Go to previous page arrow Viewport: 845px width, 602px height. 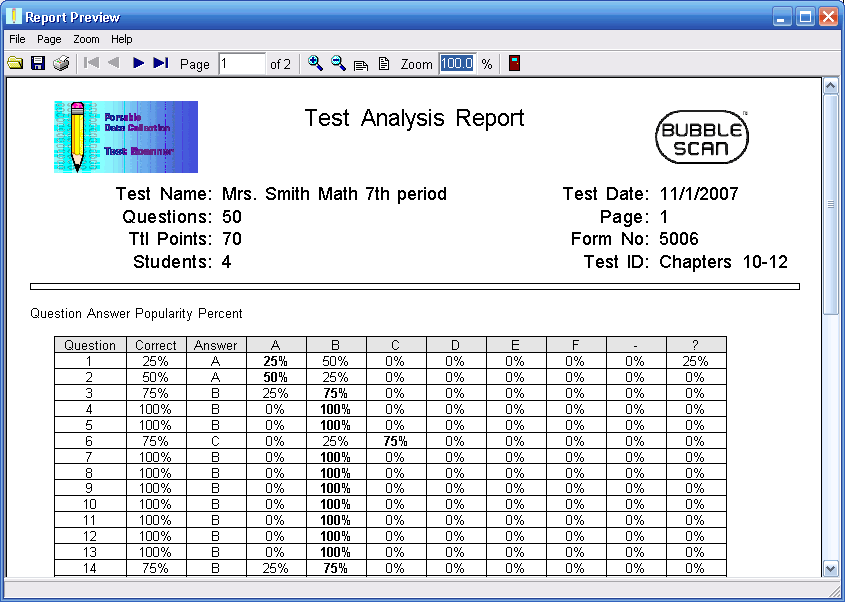[x=114, y=63]
